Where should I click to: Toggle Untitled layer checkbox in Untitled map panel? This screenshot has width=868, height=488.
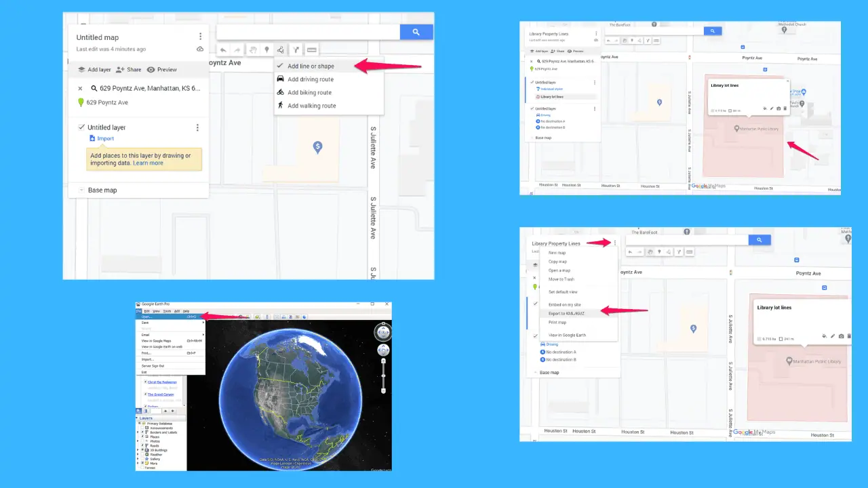[x=81, y=127]
